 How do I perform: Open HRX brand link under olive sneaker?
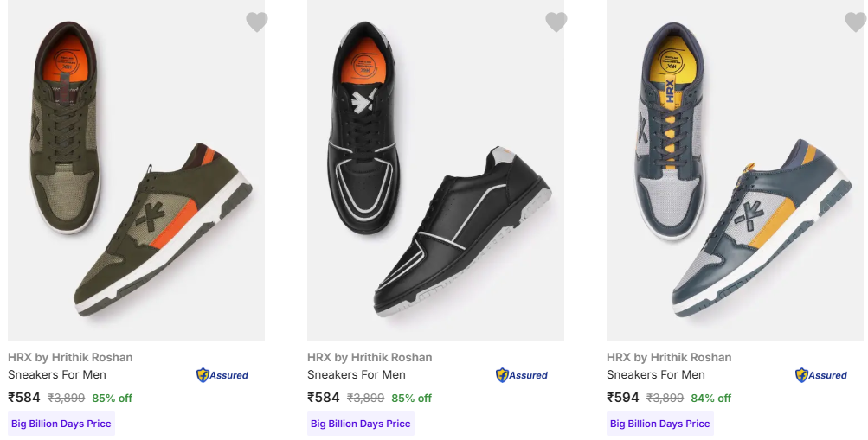coord(70,357)
